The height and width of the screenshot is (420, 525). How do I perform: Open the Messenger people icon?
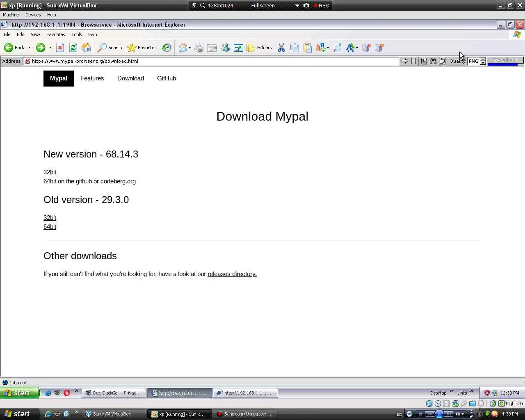coord(225,48)
